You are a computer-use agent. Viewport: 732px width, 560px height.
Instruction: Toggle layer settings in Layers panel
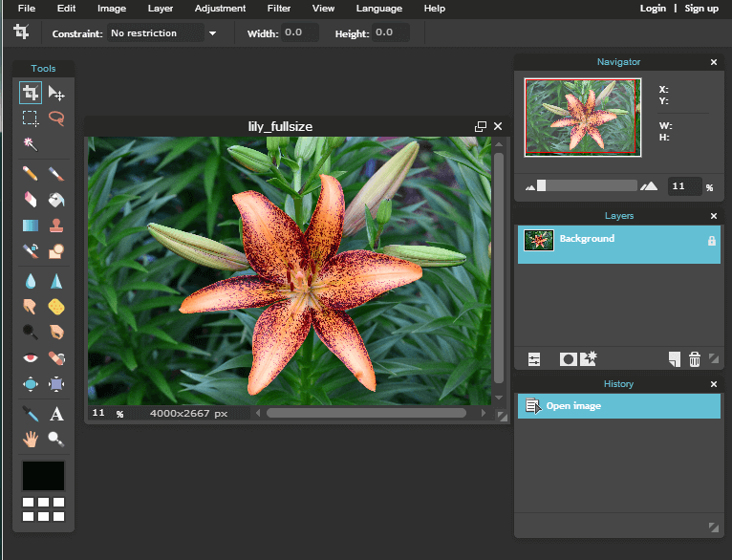tap(534, 359)
